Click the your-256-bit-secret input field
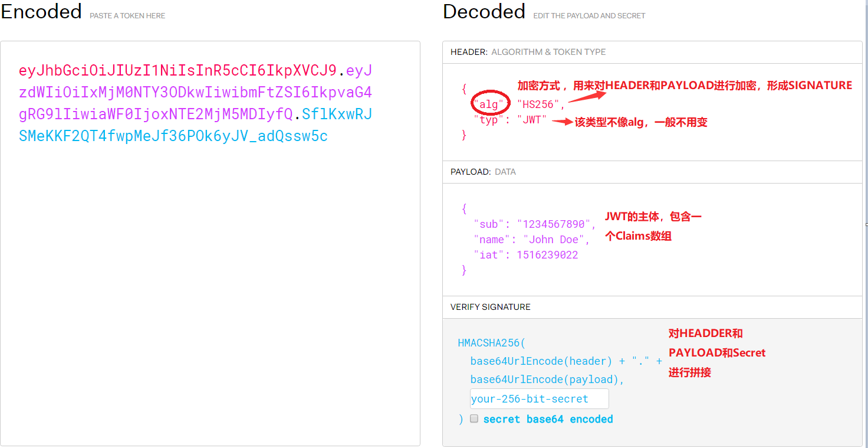This screenshot has width=868, height=448. click(540, 398)
